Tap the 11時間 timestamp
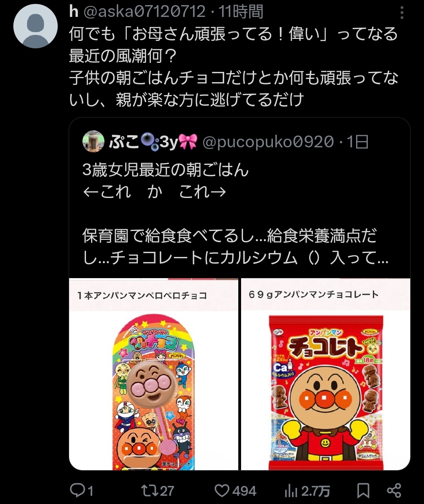Screen dimensions: 424x504 coord(241,11)
